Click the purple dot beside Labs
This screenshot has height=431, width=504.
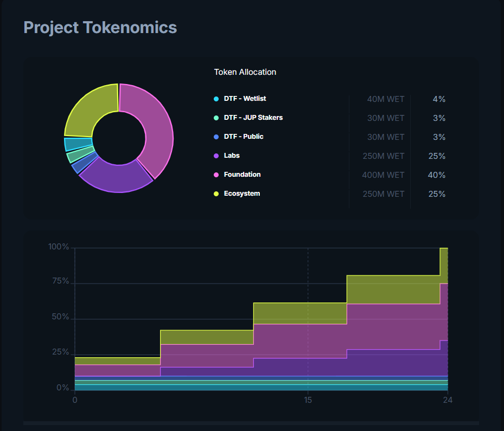(x=216, y=156)
